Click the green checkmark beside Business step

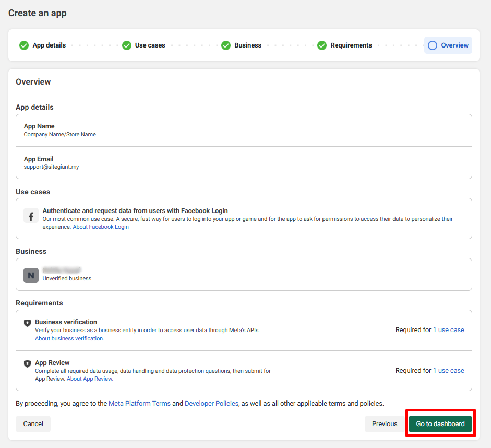coord(226,45)
